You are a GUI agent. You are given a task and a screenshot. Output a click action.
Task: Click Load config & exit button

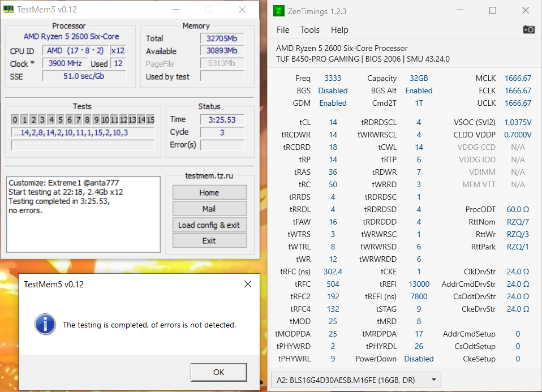click(x=209, y=225)
